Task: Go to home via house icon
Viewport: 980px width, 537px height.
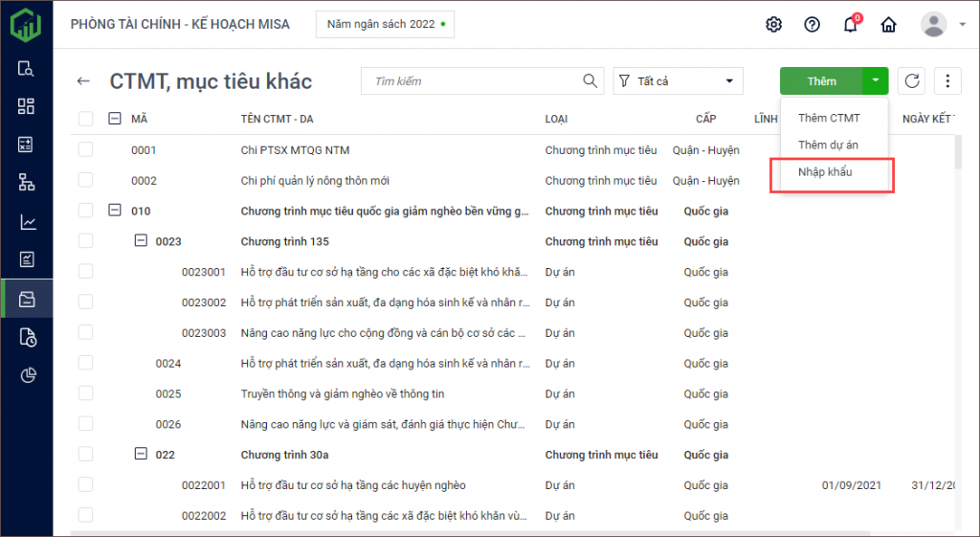Action: pos(888,25)
